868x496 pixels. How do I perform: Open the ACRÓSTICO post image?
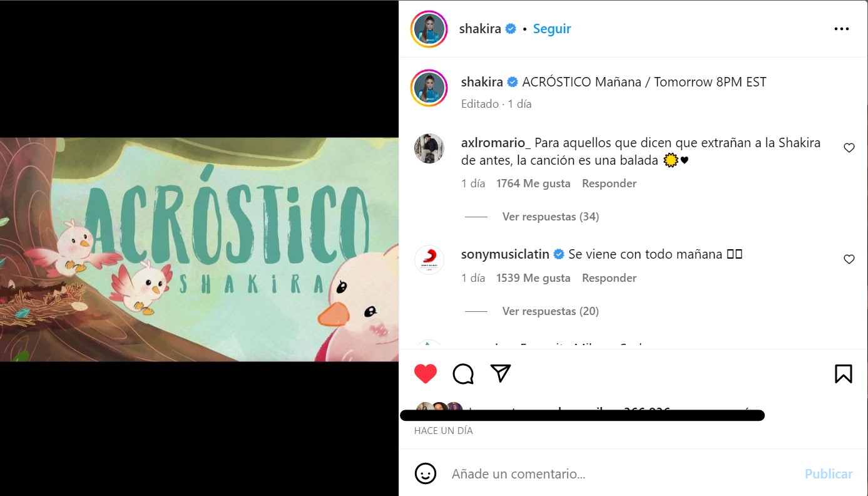[199, 249]
